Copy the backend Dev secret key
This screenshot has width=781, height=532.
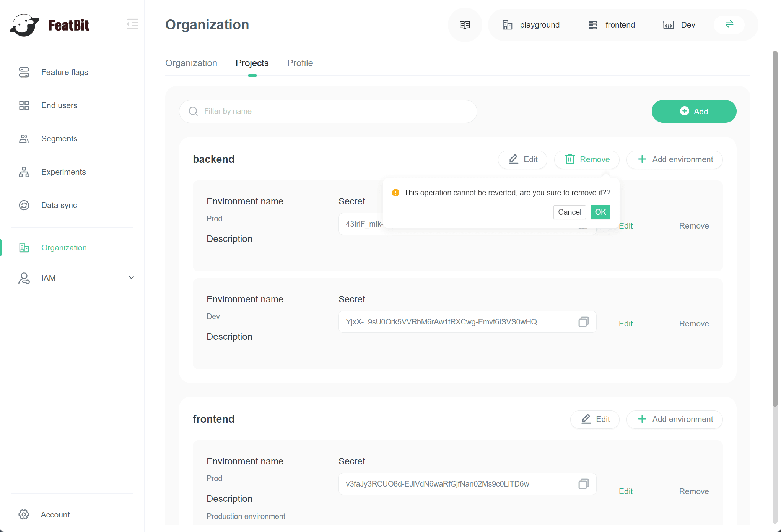pyautogui.click(x=583, y=322)
